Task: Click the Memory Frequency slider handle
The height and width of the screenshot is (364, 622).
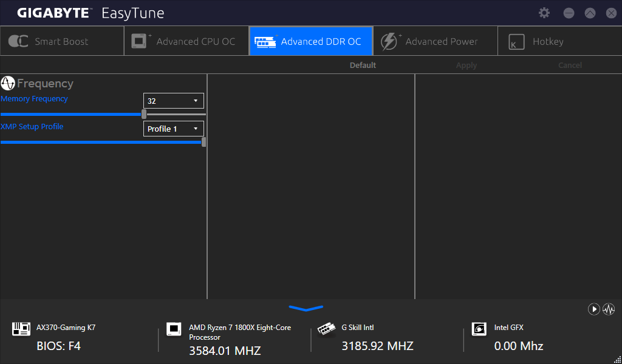Action: coord(144,114)
